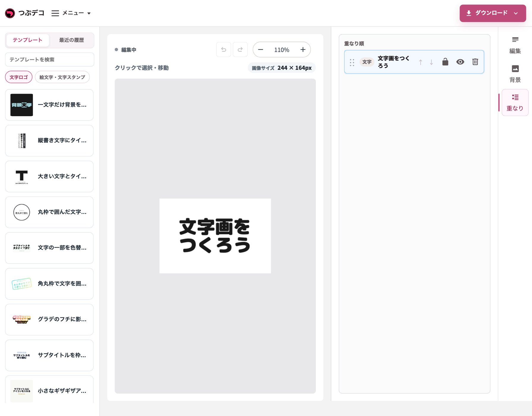
Task: Open the メニュー hamburger menu
Action: point(71,13)
